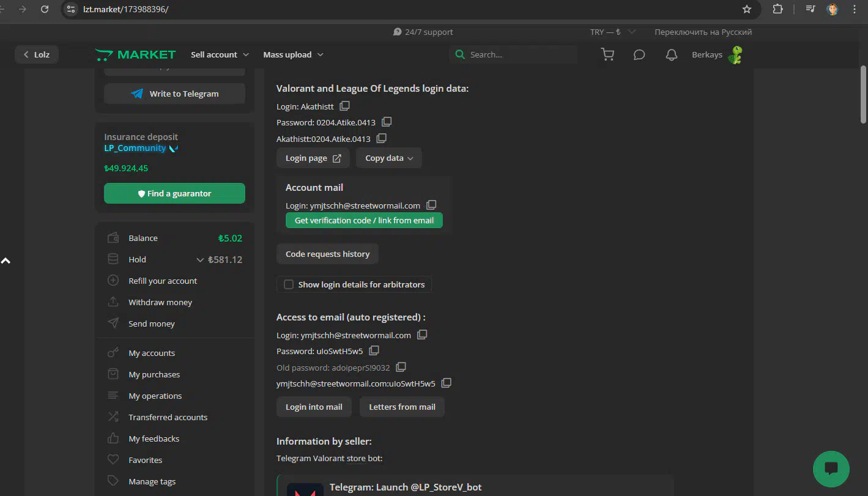Click Login into mail button
The height and width of the screenshot is (496, 868).
314,407
